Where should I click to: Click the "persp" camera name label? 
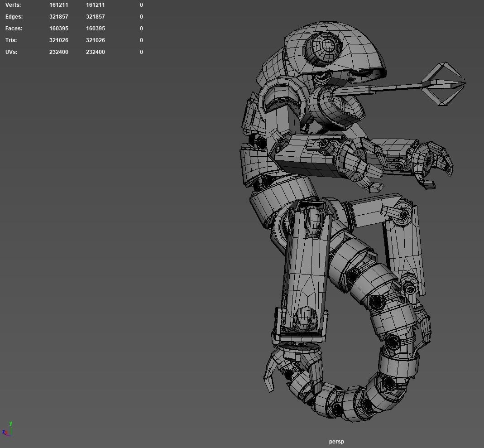pyautogui.click(x=336, y=442)
